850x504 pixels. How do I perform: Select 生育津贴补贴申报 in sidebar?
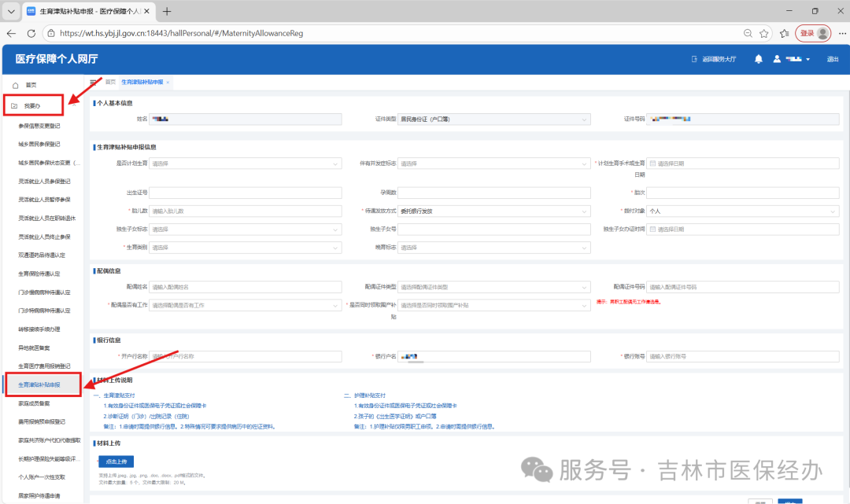[39, 385]
